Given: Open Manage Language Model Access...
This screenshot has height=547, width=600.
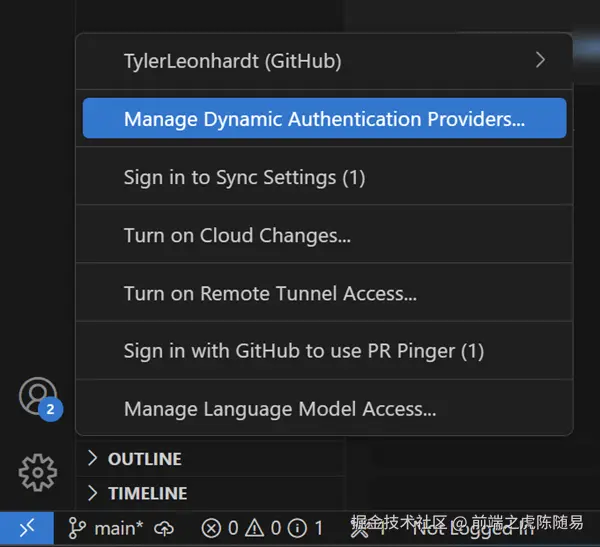Looking at the screenshot, I should tap(324, 409).
